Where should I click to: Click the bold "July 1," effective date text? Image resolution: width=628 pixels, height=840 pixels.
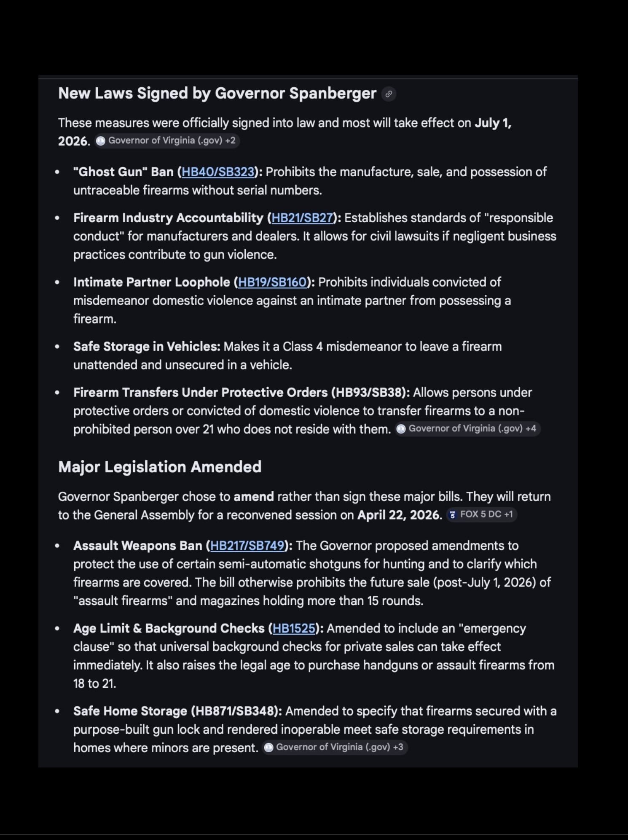pyautogui.click(x=493, y=123)
